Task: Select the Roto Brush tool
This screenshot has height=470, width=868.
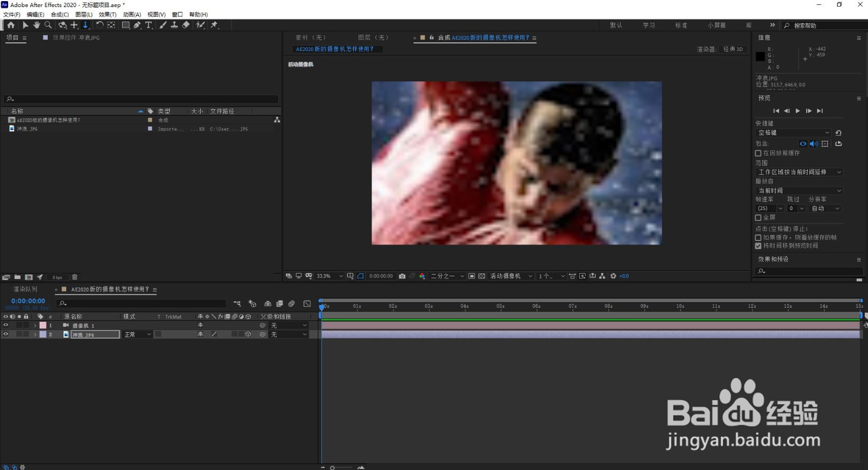Action: (200, 25)
